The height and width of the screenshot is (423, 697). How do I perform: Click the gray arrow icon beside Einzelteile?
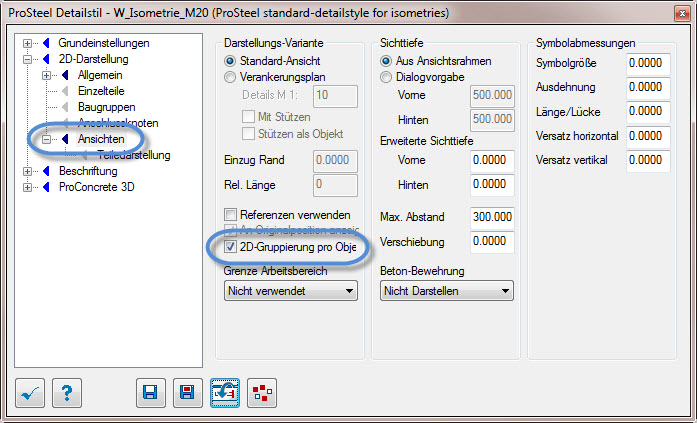pos(65,92)
